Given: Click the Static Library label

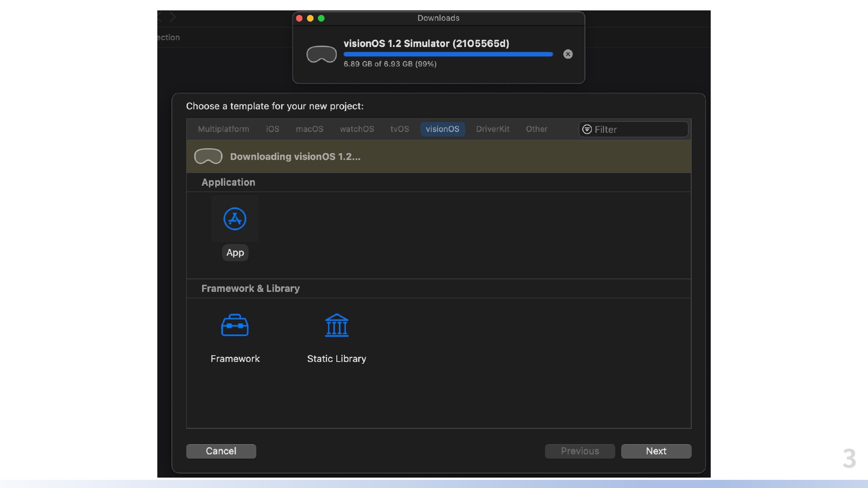Looking at the screenshot, I should 337,359.
